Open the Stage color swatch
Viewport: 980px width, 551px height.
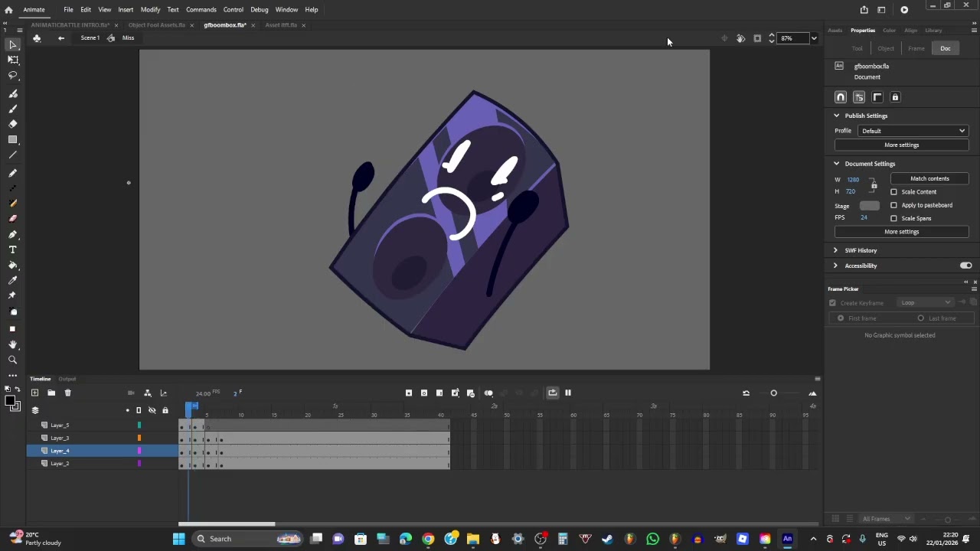click(x=870, y=206)
